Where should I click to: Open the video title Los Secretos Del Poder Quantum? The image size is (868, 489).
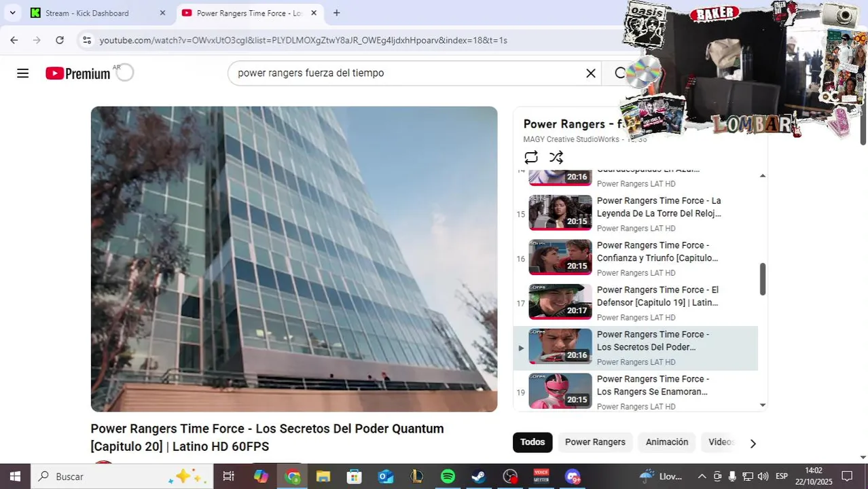(x=267, y=437)
